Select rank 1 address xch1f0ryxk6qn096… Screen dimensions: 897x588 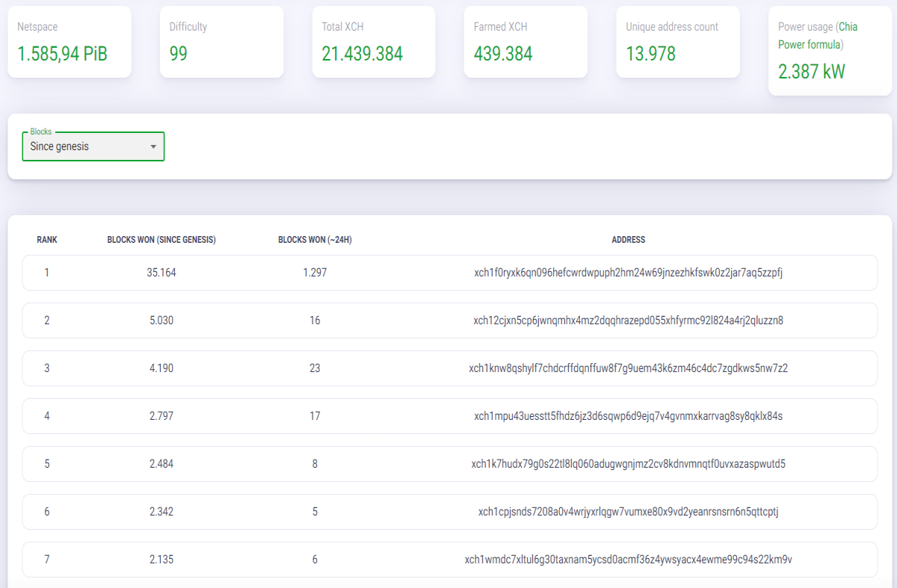coord(629,273)
